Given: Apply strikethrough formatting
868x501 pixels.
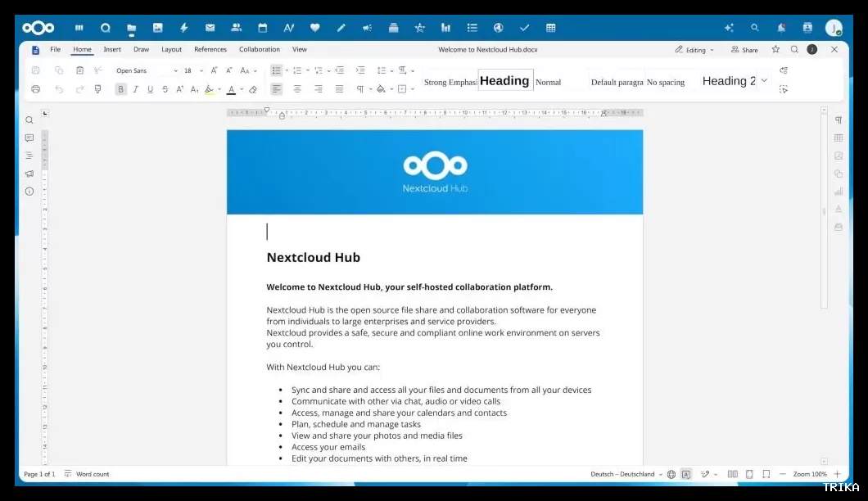Looking at the screenshot, I should pos(165,89).
